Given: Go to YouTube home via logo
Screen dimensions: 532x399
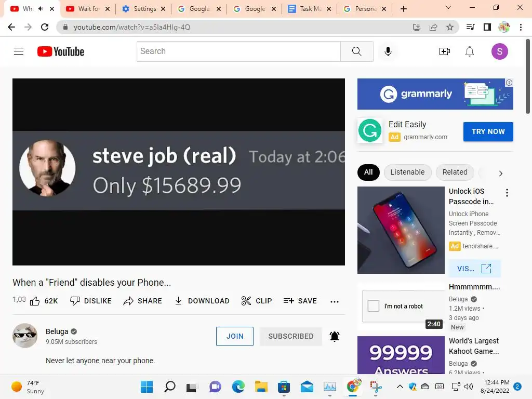Looking at the screenshot, I should pos(61,51).
